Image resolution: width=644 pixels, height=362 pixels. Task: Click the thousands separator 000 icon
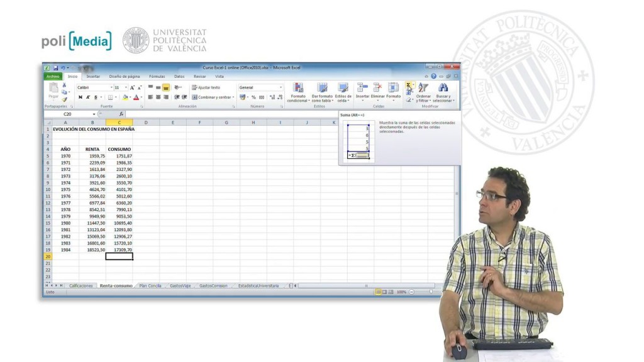point(262,97)
